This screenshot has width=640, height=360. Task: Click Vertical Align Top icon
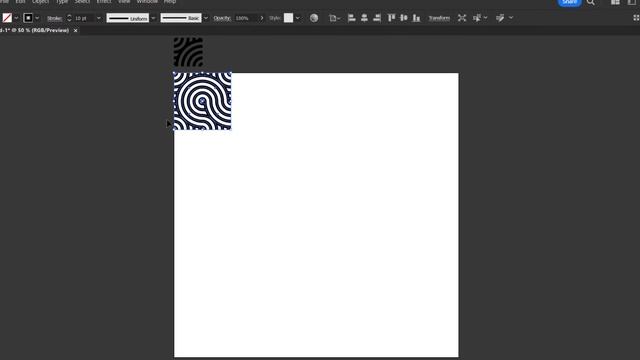click(391, 18)
